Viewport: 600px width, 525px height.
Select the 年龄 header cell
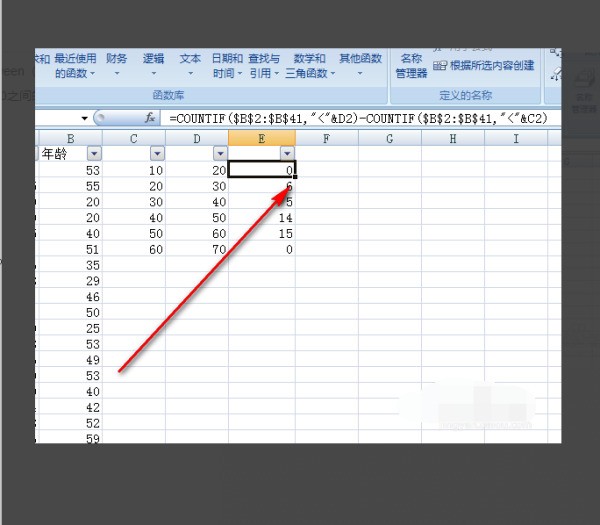pyautogui.click(x=70, y=153)
